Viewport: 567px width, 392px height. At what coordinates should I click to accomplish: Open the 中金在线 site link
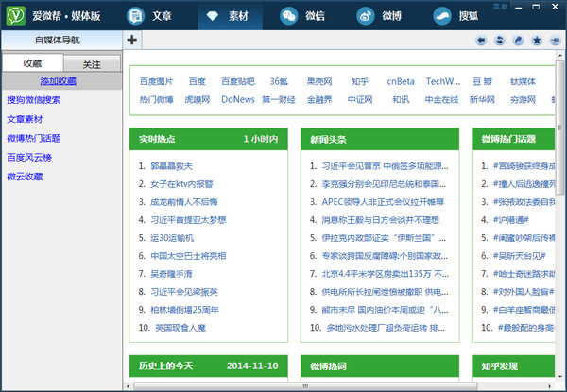(441, 99)
